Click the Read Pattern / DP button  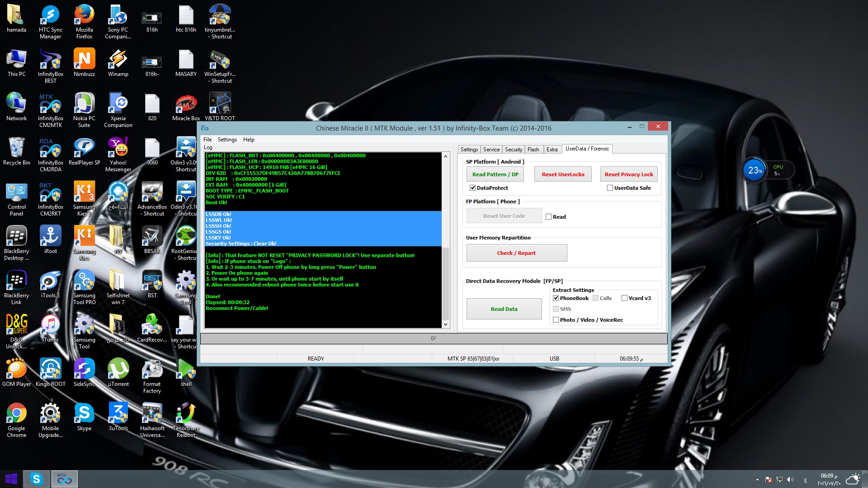(496, 174)
